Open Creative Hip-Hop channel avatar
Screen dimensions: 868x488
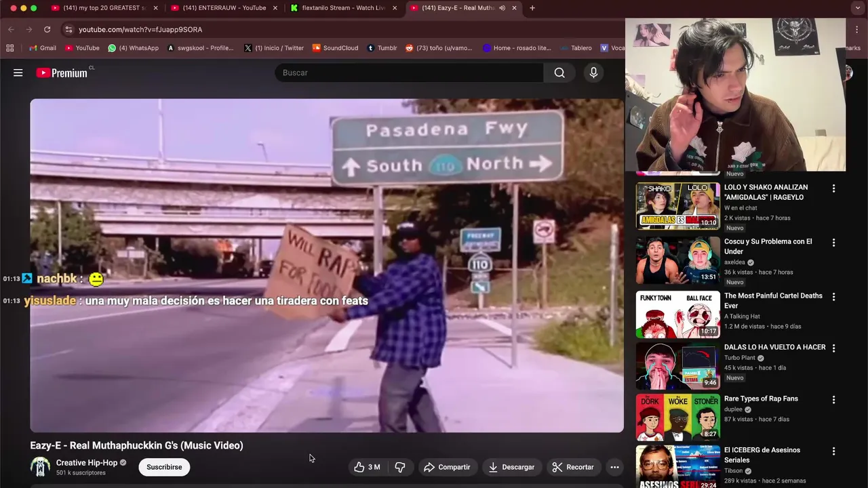[x=40, y=467]
